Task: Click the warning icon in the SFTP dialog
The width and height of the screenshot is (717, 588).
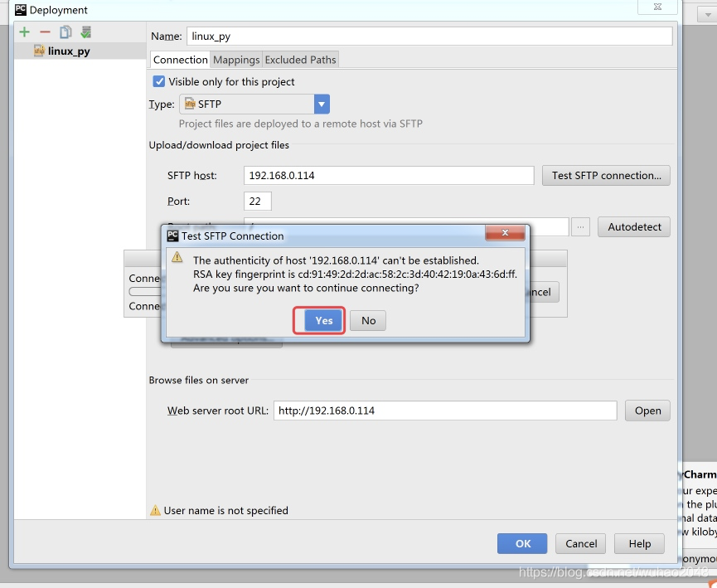Action: 177,257
